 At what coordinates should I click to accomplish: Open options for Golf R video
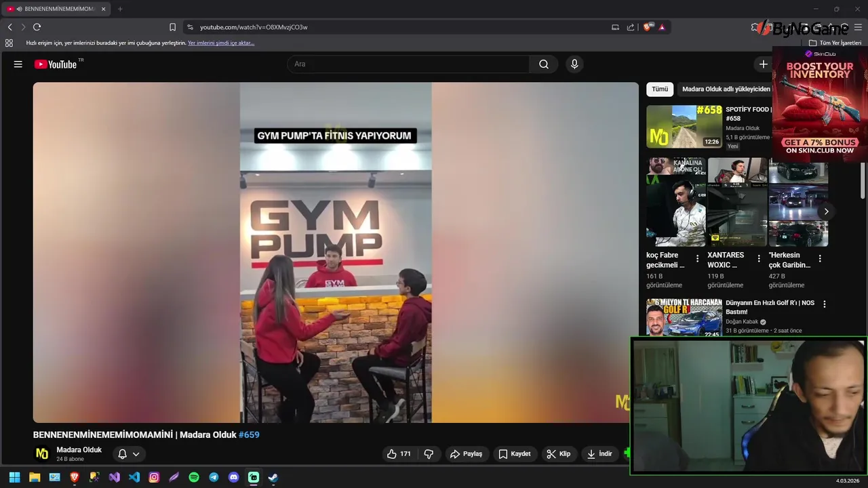(825, 304)
